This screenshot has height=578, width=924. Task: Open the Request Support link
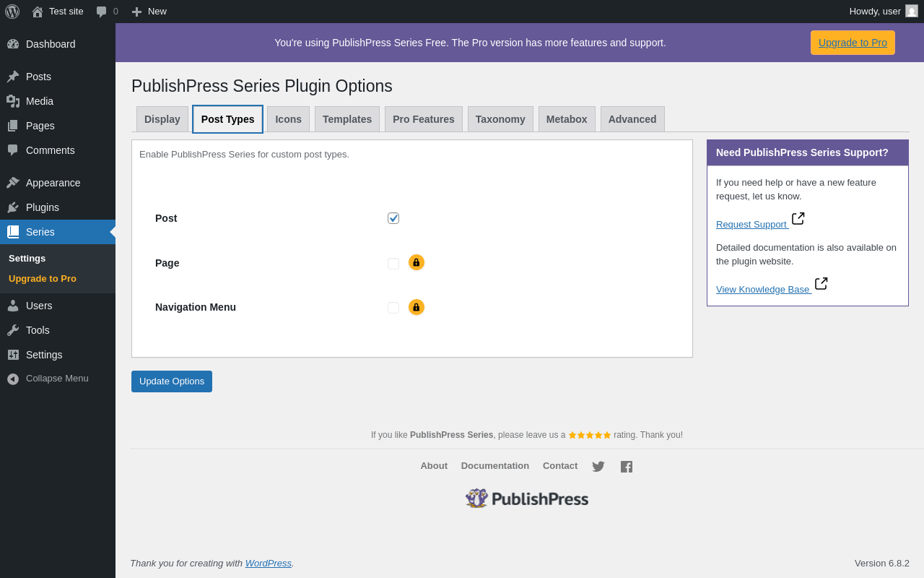coord(751,225)
